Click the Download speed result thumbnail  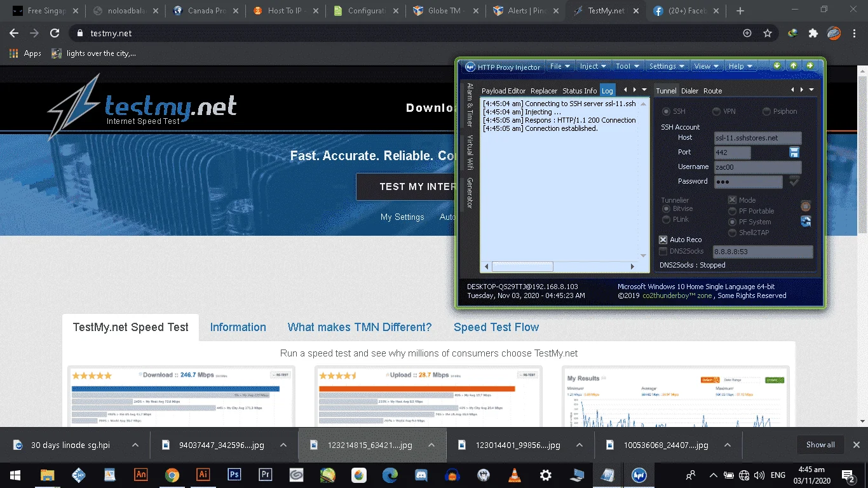pyautogui.click(x=181, y=397)
